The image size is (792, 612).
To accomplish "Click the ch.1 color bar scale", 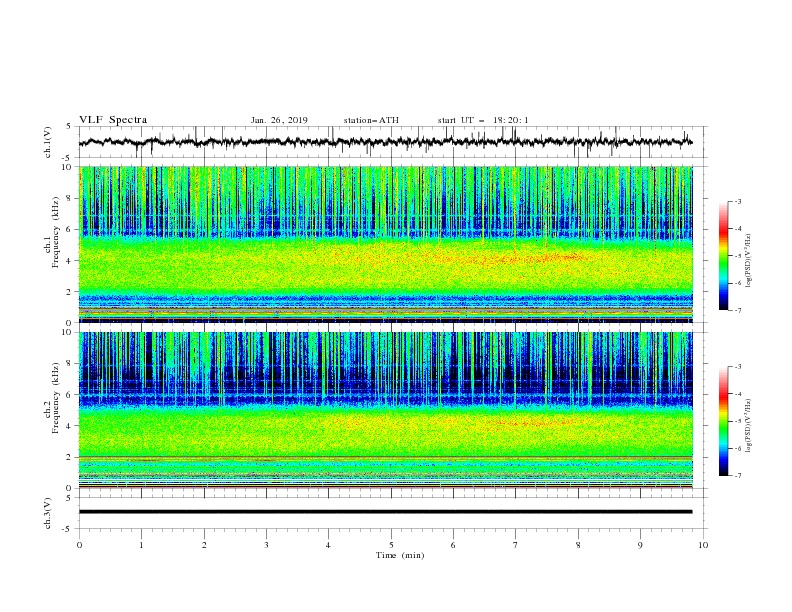I will tap(723, 256).
